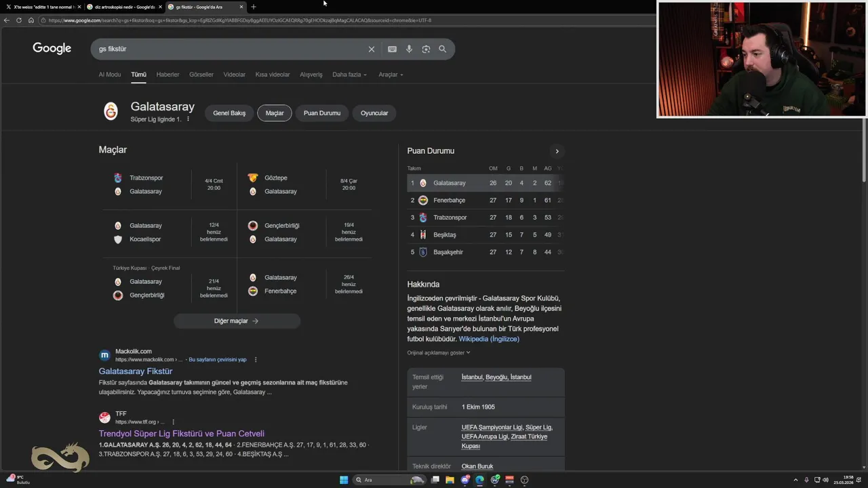The image size is (868, 488).
Task: Click the 'Oyuncular' chip
Action: 374,113
